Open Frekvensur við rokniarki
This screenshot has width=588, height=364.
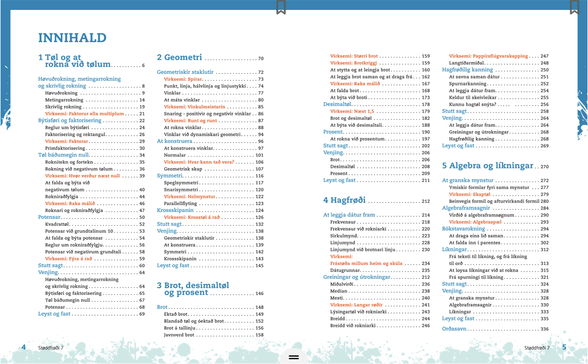380,229
